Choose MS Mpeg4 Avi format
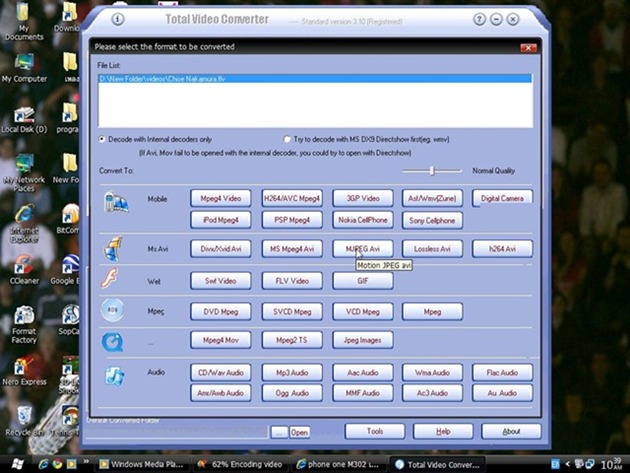 [292, 249]
